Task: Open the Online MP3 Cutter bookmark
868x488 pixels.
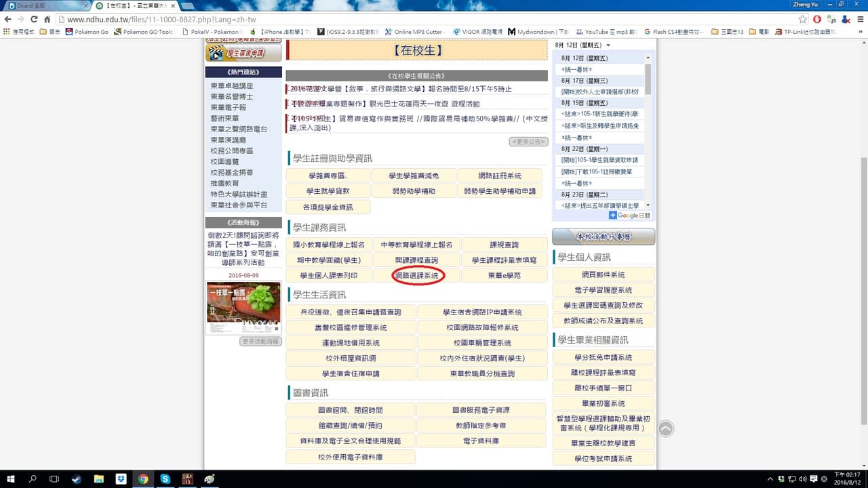Action: tap(414, 32)
